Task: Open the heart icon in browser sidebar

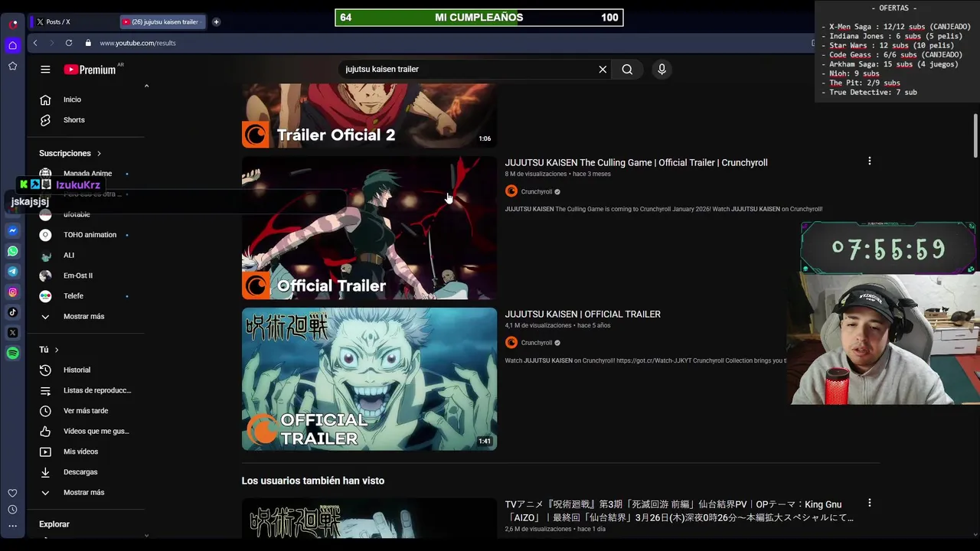Action: [12, 493]
